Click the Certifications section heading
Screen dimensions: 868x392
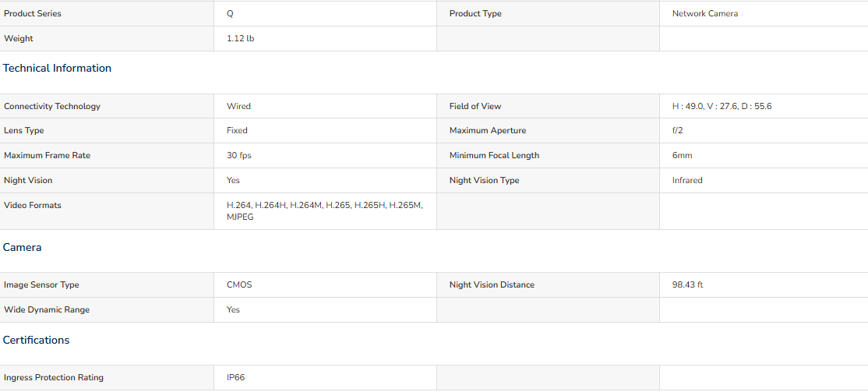(36, 340)
